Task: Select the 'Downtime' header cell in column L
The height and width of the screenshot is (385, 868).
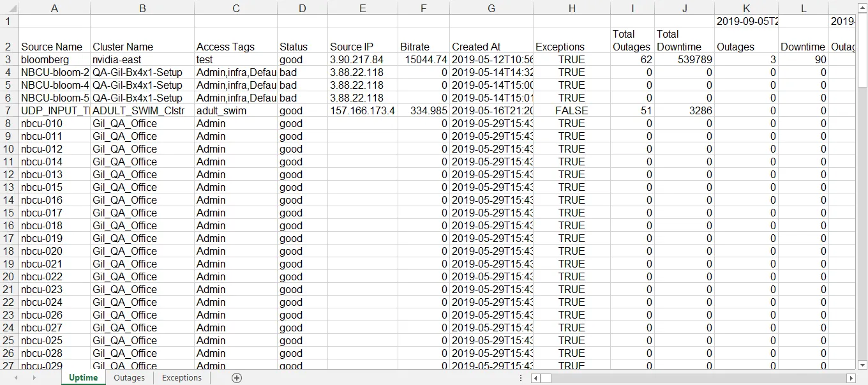Action: [804, 40]
